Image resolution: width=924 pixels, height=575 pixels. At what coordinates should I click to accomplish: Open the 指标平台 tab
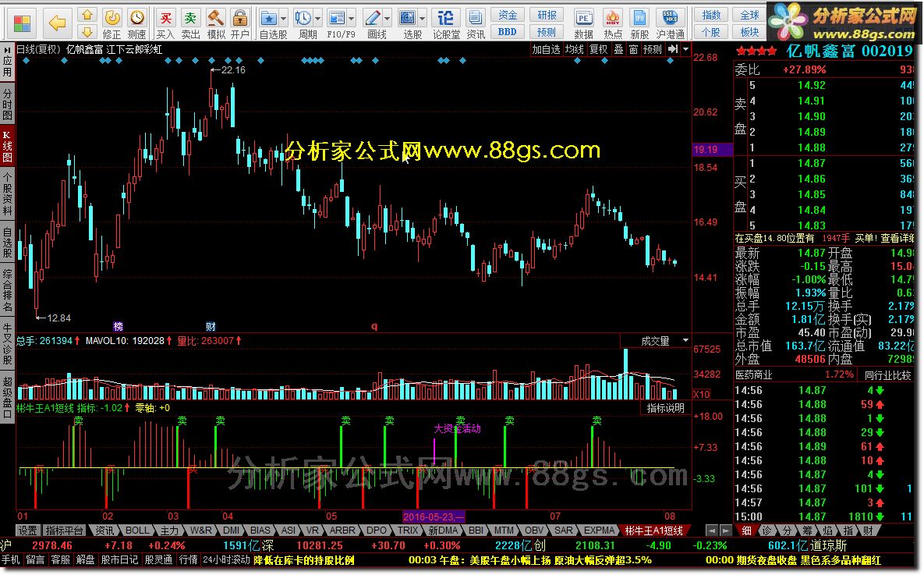(x=64, y=531)
